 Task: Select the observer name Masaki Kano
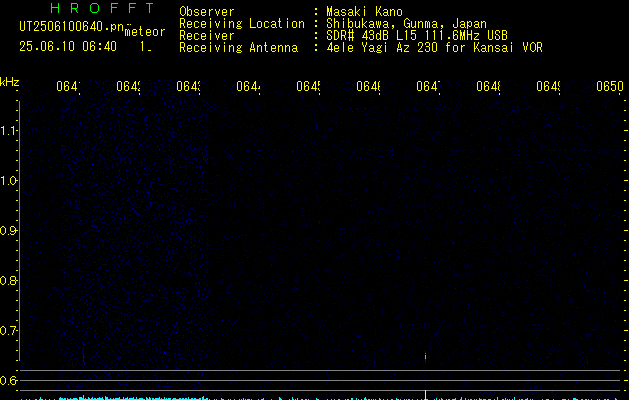click(364, 12)
